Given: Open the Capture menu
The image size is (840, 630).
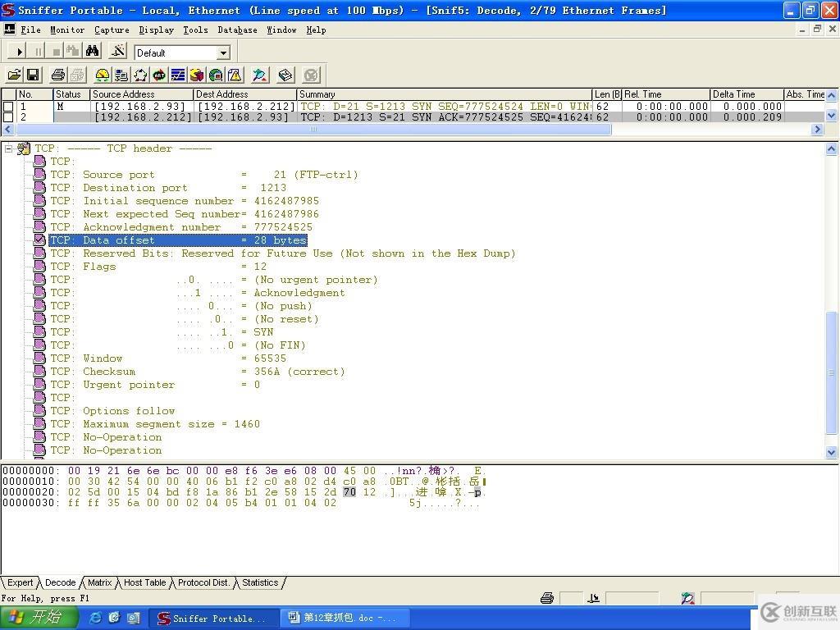Looking at the screenshot, I should coord(112,30).
